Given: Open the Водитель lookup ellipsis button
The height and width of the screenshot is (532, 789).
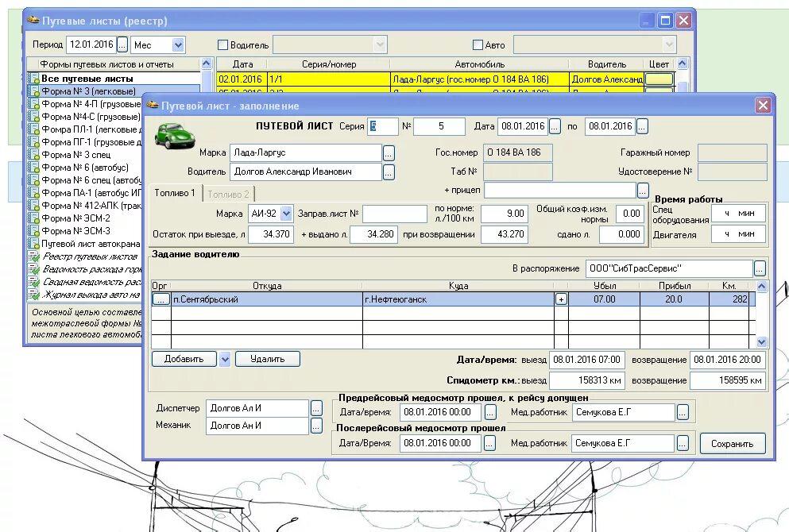Looking at the screenshot, I should pos(389,172).
